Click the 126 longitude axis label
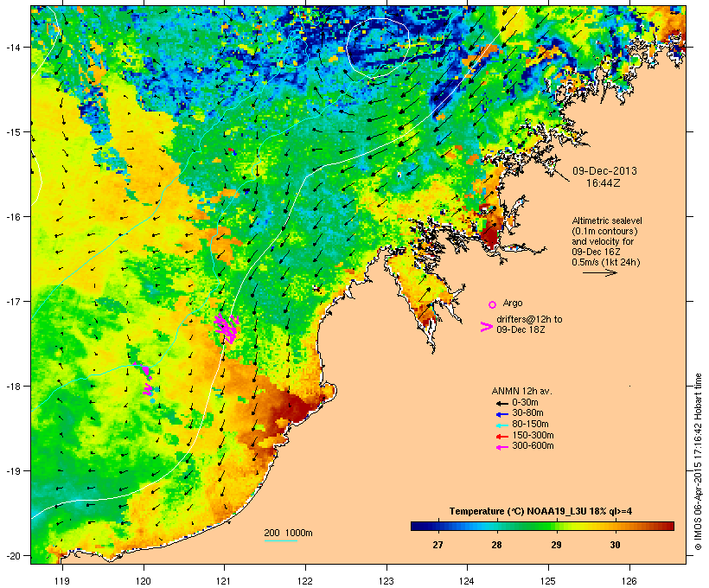The width and height of the screenshot is (709, 588). tap(629, 581)
